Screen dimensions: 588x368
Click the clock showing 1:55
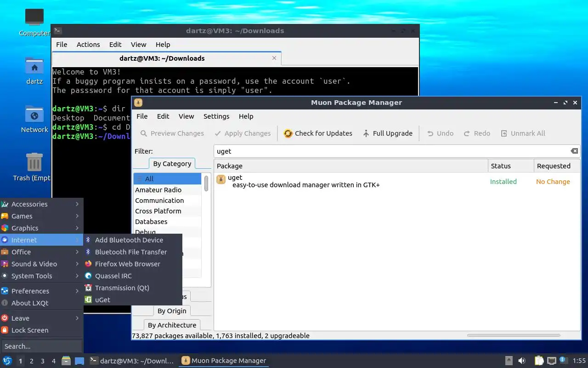(579, 361)
